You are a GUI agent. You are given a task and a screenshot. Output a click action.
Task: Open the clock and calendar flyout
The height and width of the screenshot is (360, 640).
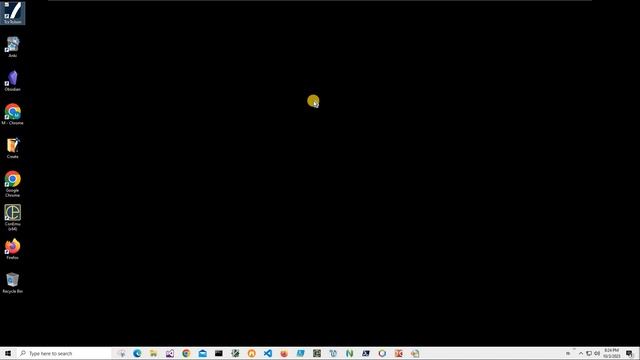[611, 353]
